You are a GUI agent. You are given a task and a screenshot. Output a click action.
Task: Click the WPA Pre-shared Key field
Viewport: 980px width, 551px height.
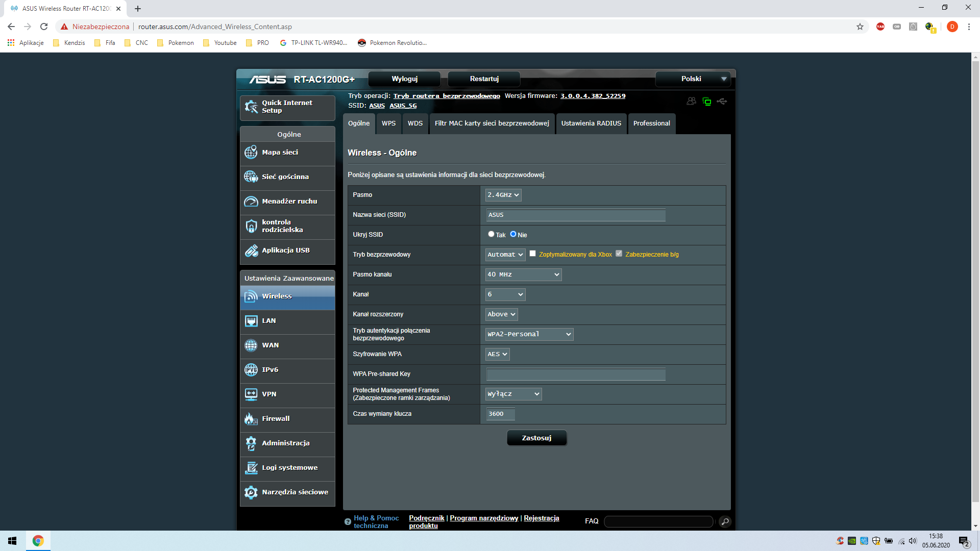[575, 374]
